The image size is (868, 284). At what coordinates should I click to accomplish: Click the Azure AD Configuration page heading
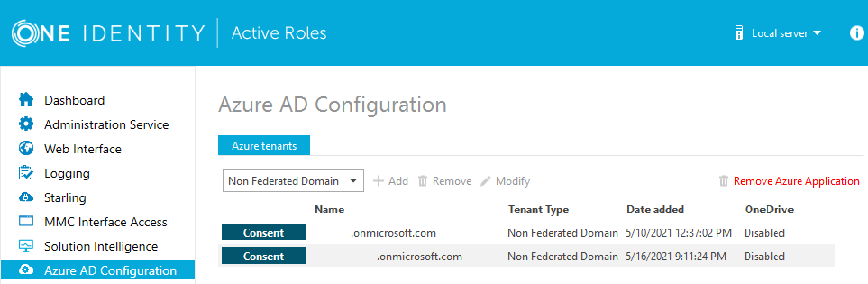click(x=333, y=105)
